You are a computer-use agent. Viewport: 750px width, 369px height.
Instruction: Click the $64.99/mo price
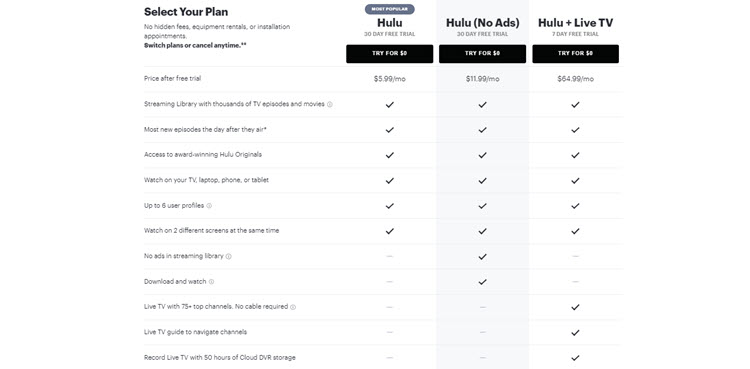[x=575, y=79]
